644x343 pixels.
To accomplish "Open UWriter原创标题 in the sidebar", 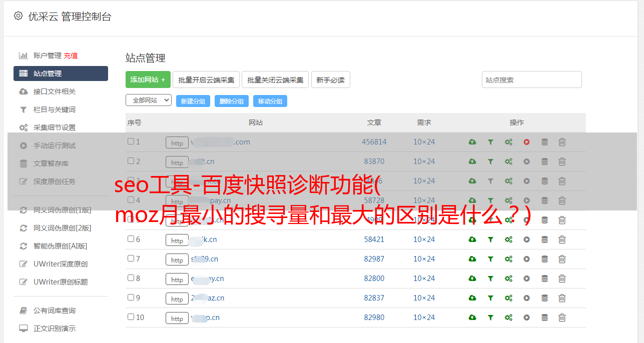I will (x=61, y=282).
